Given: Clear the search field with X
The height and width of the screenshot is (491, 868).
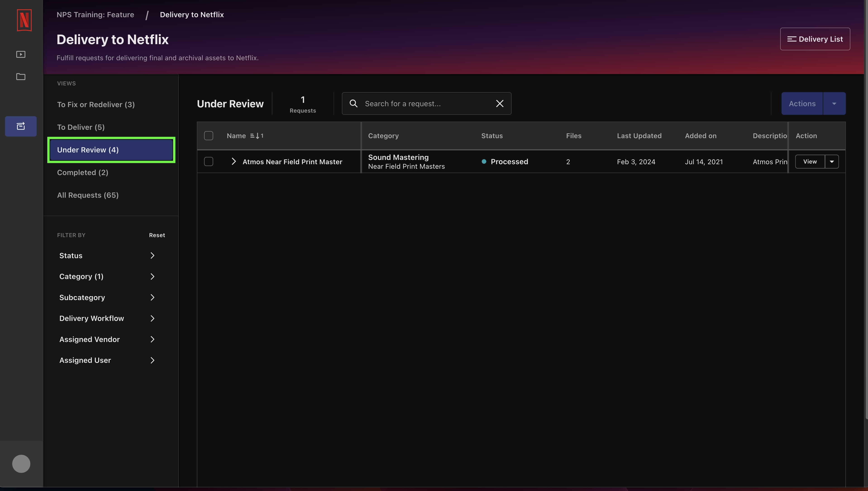Looking at the screenshot, I should coord(500,103).
